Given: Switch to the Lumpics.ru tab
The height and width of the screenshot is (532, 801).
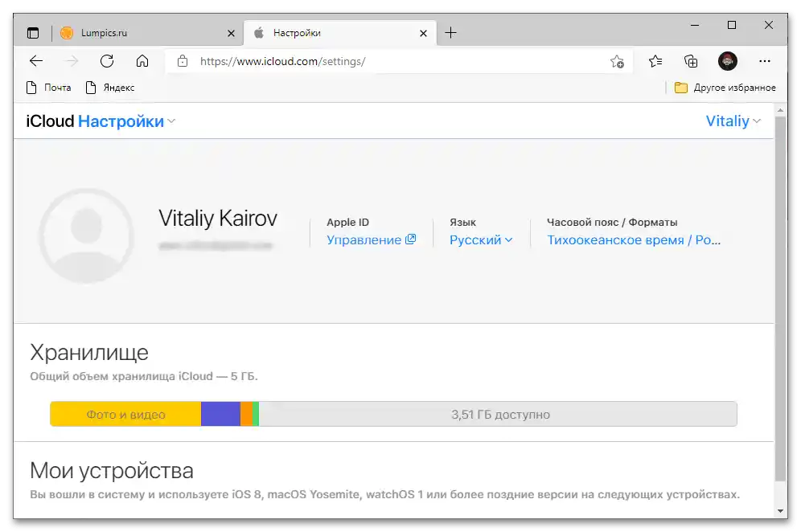Looking at the screenshot, I should (x=146, y=33).
